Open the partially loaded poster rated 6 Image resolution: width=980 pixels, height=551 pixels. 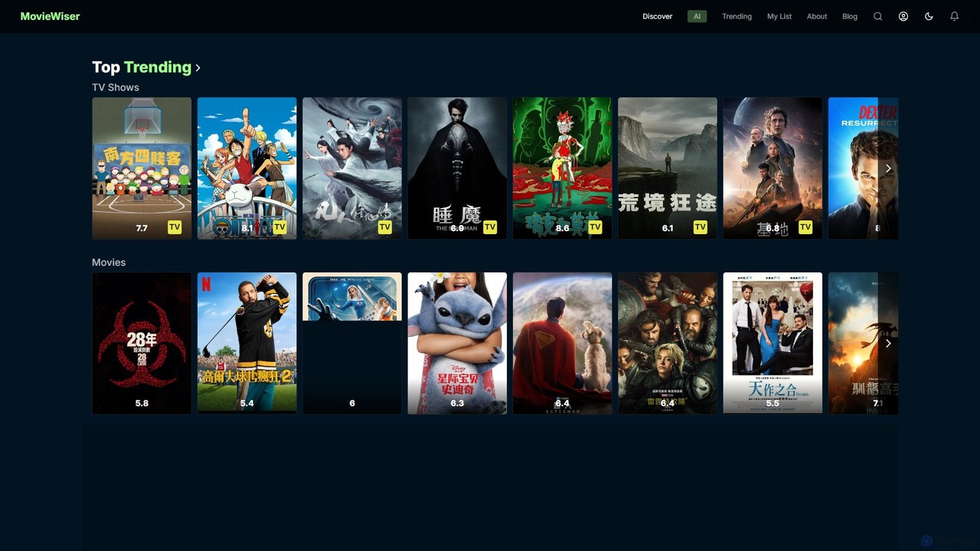(x=352, y=344)
